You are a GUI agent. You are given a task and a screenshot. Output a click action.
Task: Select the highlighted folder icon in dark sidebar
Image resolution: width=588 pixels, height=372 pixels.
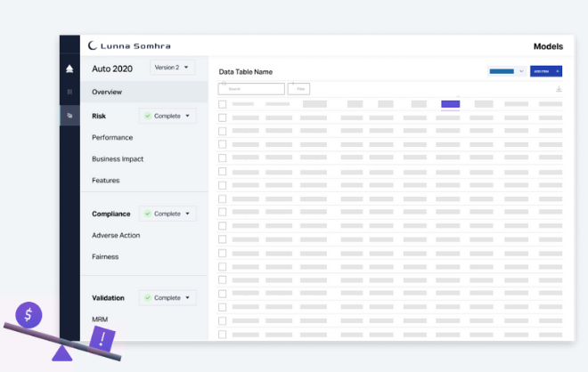(x=69, y=115)
